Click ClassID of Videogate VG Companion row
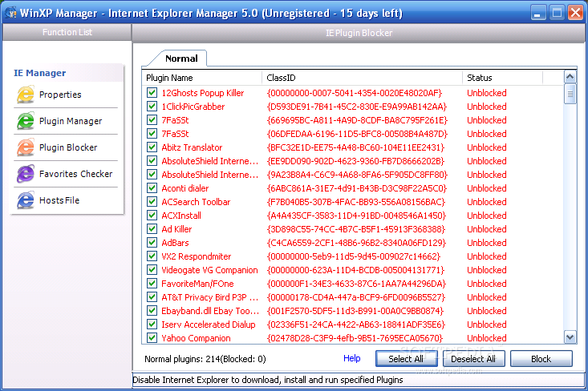Screen dimensions: 588x391 [355, 270]
